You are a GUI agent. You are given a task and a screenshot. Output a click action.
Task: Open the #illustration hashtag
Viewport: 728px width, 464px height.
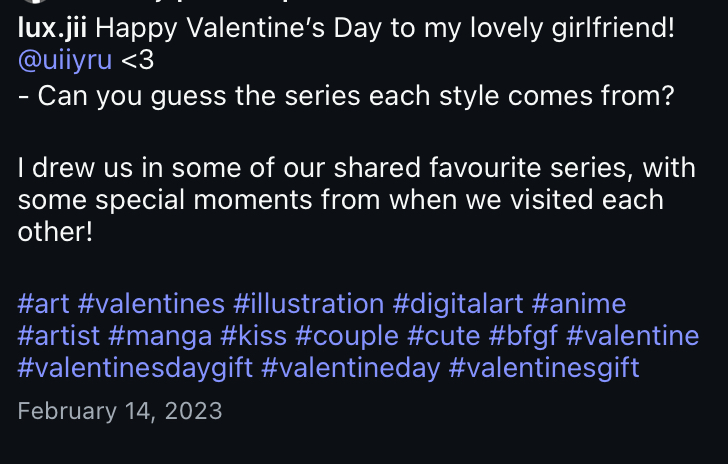(309, 304)
